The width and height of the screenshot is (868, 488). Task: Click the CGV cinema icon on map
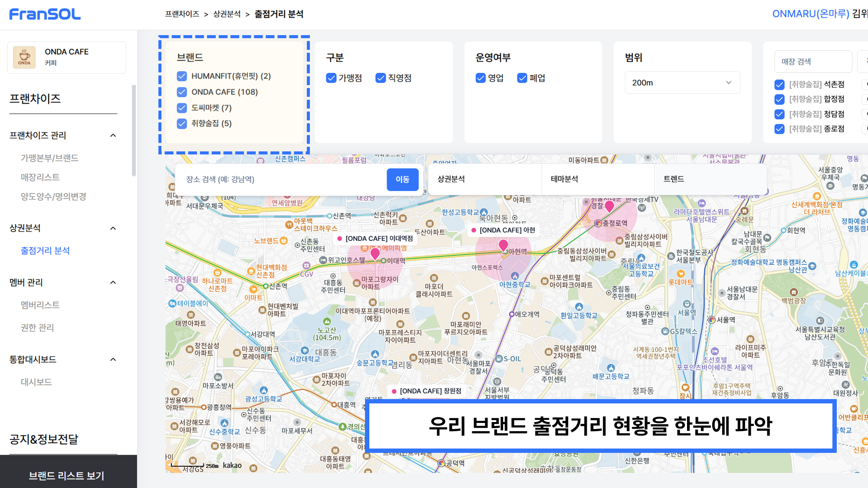(306, 265)
